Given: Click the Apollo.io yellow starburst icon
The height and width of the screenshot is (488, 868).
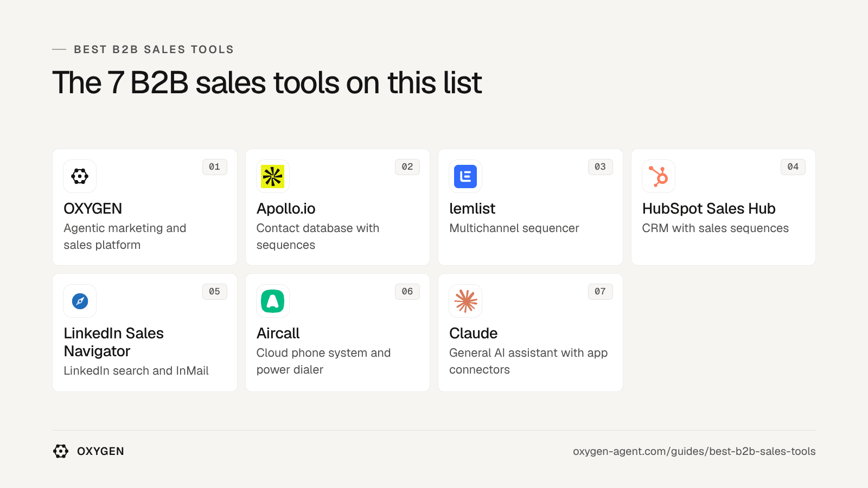Looking at the screenshot, I should pyautogui.click(x=273, y=176).
